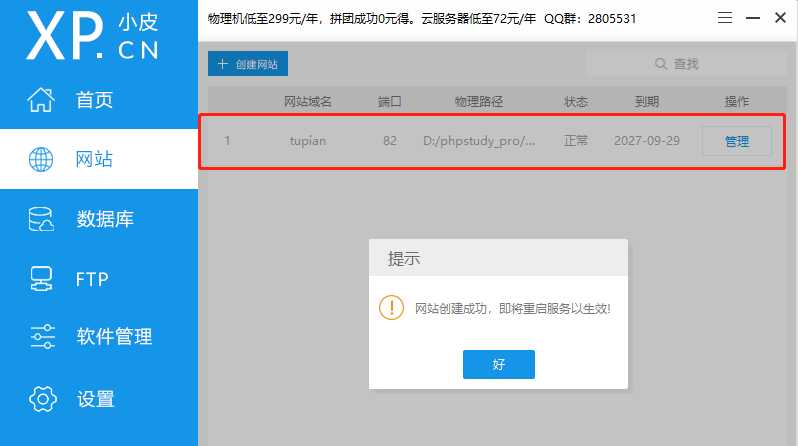The image size is (798, 446).
Task: Open 设置 settings page
Action: click(x=99, y=399)
